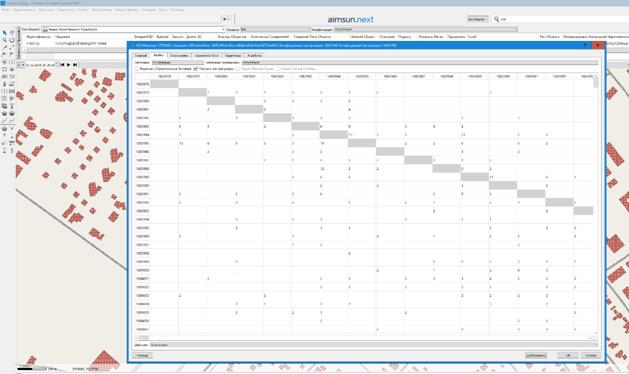Select the circular rotate tool in left toolbar
629x374 pixels.
(x=12, y=40)
